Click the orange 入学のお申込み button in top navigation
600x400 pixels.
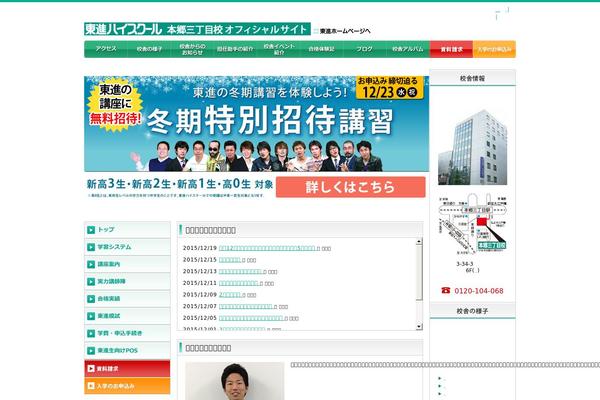[x=494, y=49]
